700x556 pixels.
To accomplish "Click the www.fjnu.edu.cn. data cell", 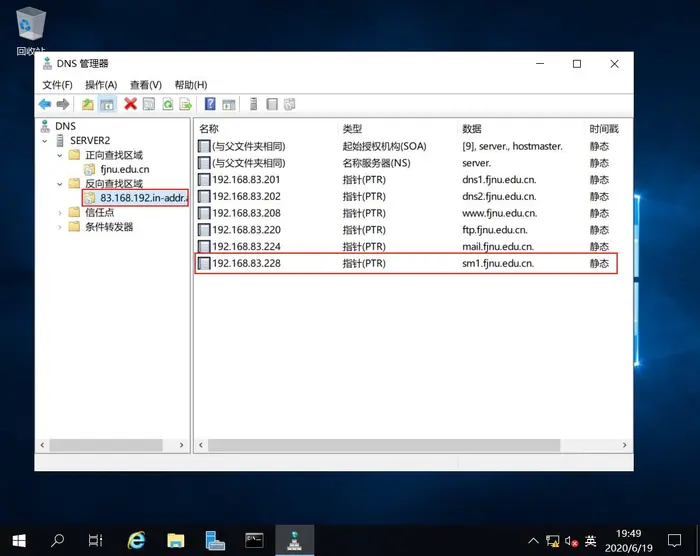I will 500,213.
